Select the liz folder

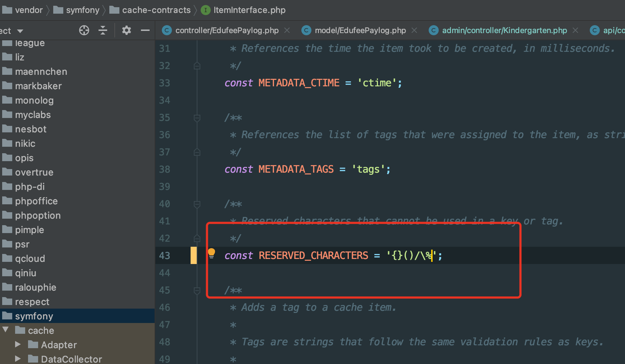pos(77,57)
